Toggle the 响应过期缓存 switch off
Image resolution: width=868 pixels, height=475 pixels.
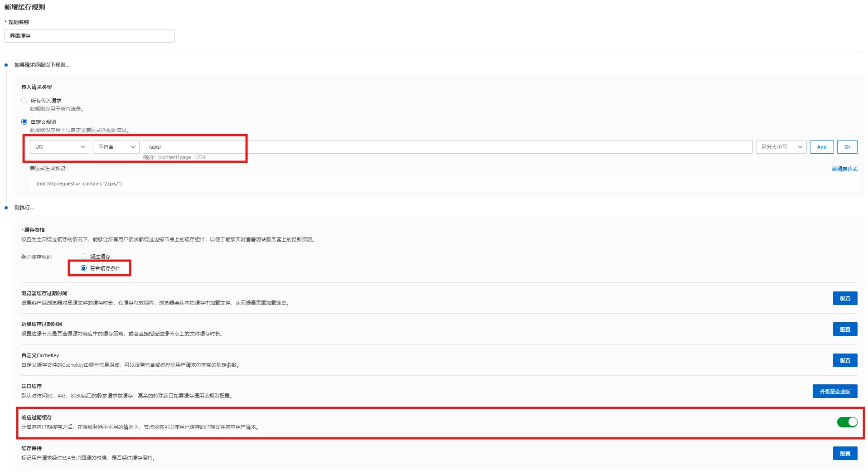[x=847, y=422]
